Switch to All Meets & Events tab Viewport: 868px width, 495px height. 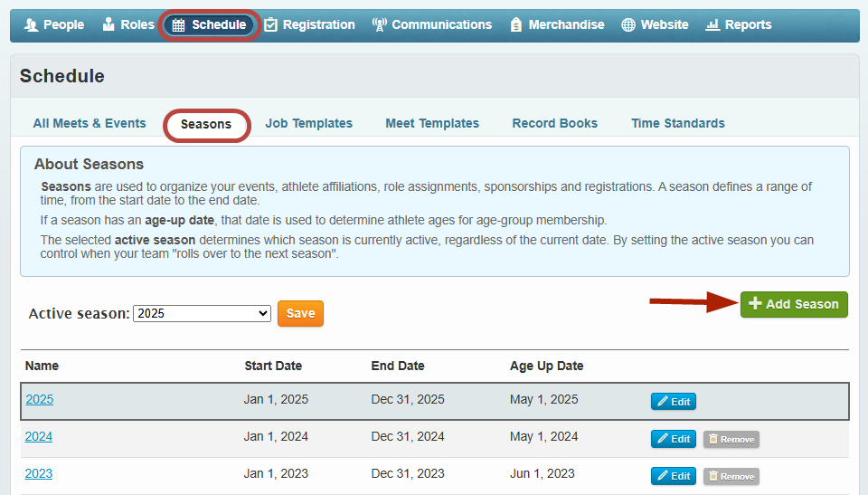90,123
